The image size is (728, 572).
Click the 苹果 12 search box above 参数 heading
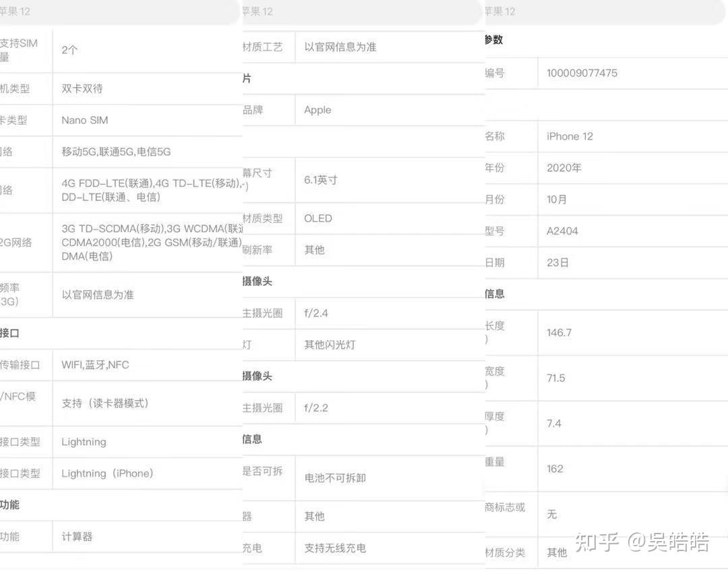coord(605,11)
